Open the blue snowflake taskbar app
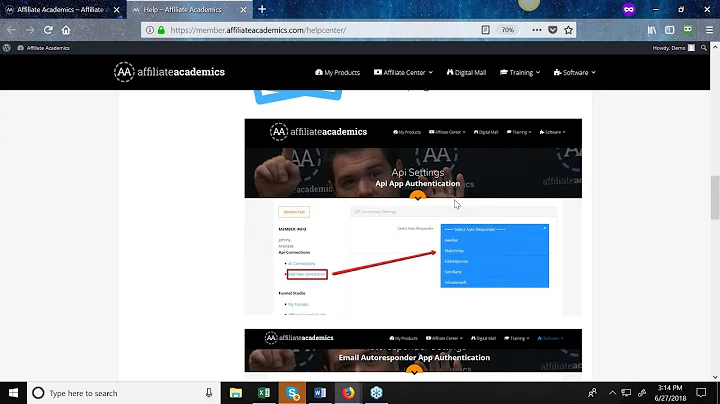Image resolution: width=720 pixels, height=404 pixels. [376, 393]
